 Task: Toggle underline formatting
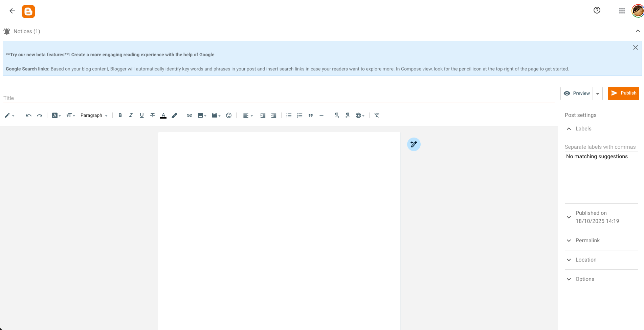[x=141, y=116]
